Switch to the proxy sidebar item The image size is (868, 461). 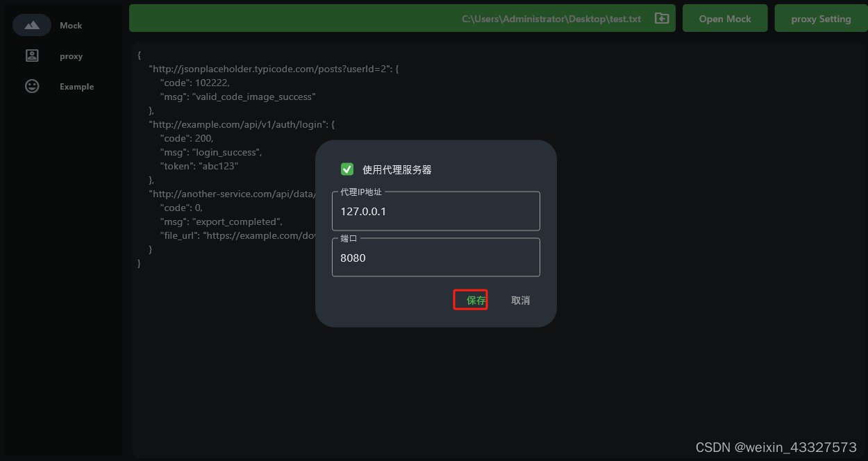(x=71, y=56)
